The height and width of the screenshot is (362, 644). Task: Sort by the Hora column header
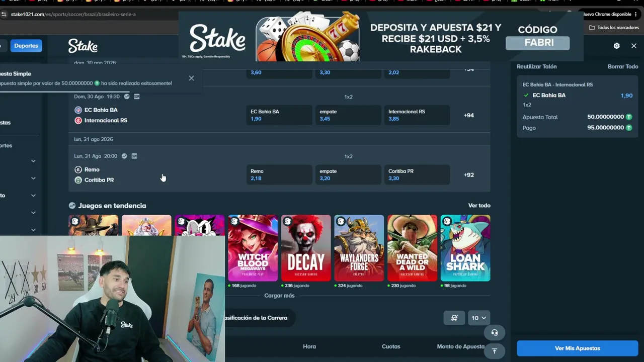click(x=309, y=346)
